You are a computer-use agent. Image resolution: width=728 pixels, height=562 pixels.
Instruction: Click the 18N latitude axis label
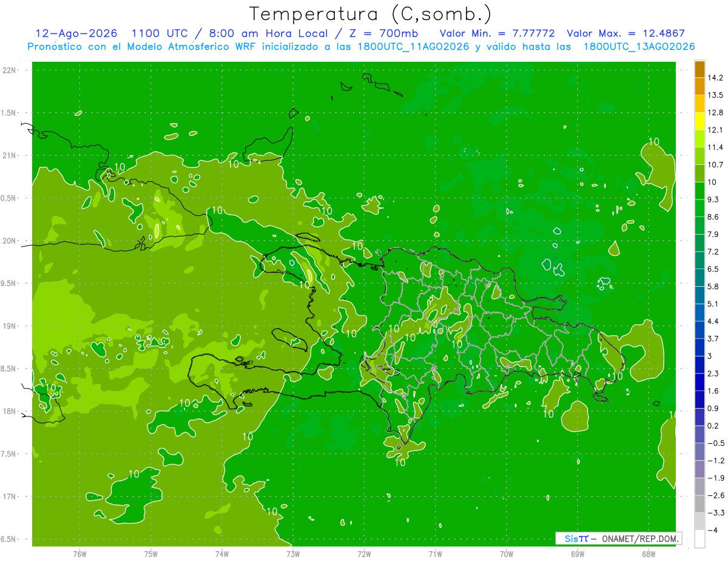[x=10, y=412]
